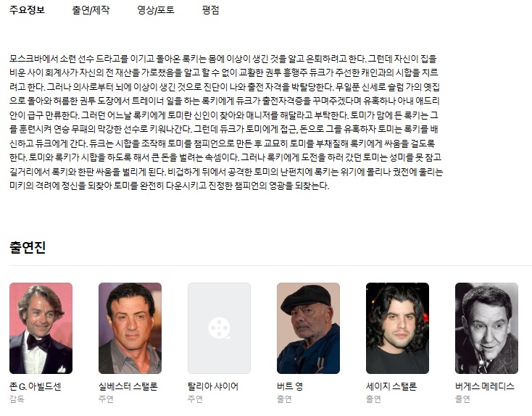This screenshot has width=532, height=416.
Task: Open the 존 G. 아빌드센 name link
Action: tap(36, 386)
